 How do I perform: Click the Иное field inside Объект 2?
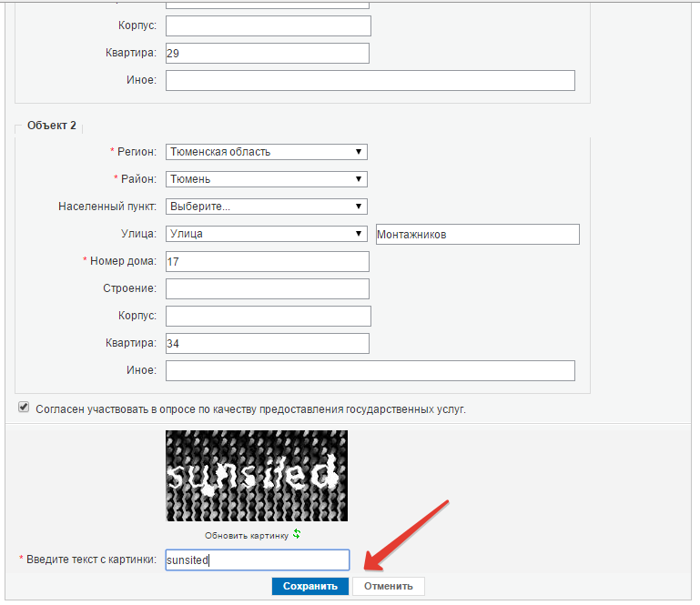click(370, 370)
